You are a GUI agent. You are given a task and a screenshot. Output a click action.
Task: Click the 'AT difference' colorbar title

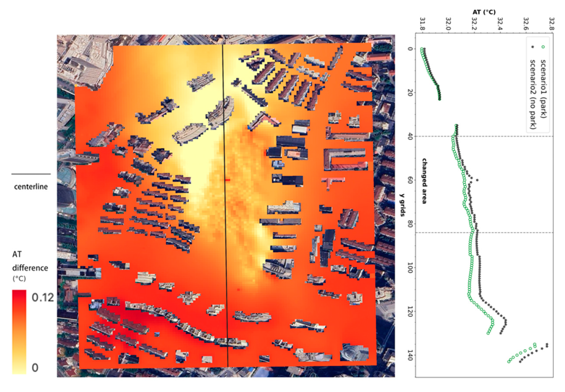coord(30,261)
